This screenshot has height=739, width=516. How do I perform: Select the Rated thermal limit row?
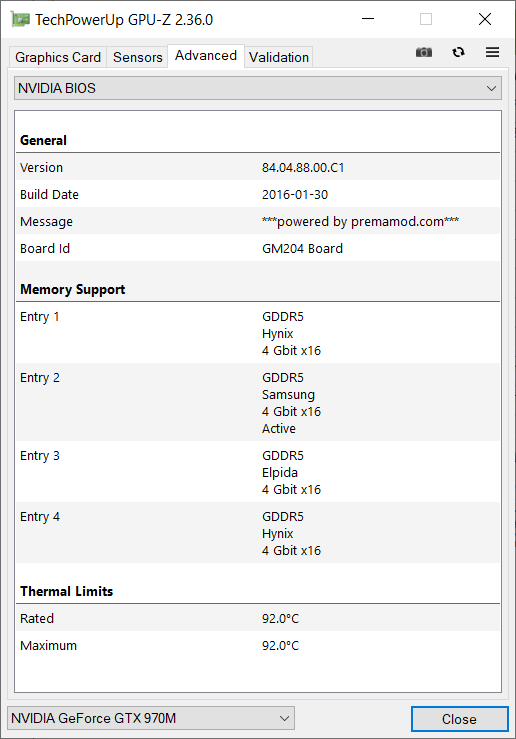258,618
